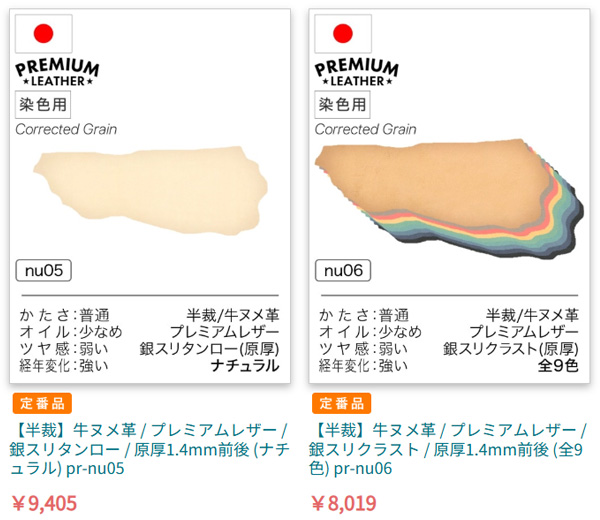Click the ナチュラル color label on nu05 card

245,365
